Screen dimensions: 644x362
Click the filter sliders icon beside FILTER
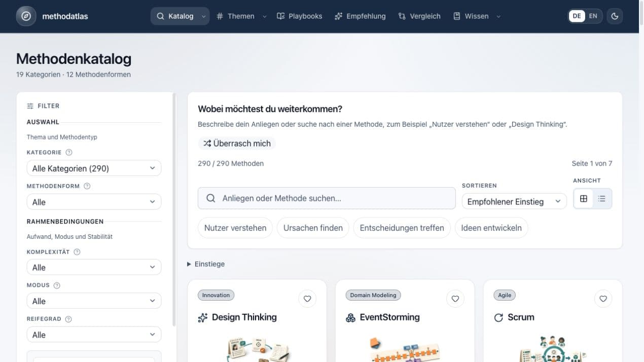(30, 106)
